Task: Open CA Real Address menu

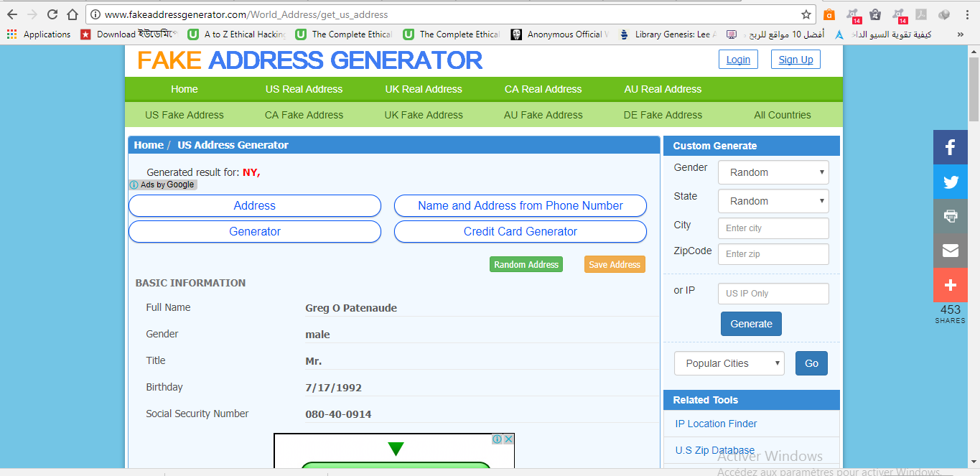Action: (x=543, y=89)
